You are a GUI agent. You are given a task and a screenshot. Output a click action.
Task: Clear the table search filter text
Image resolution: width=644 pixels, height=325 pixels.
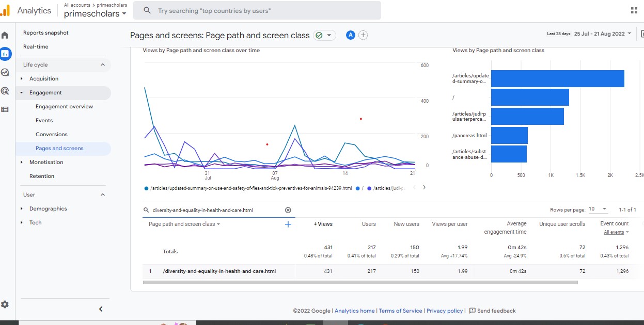click(x=288, y=210)
